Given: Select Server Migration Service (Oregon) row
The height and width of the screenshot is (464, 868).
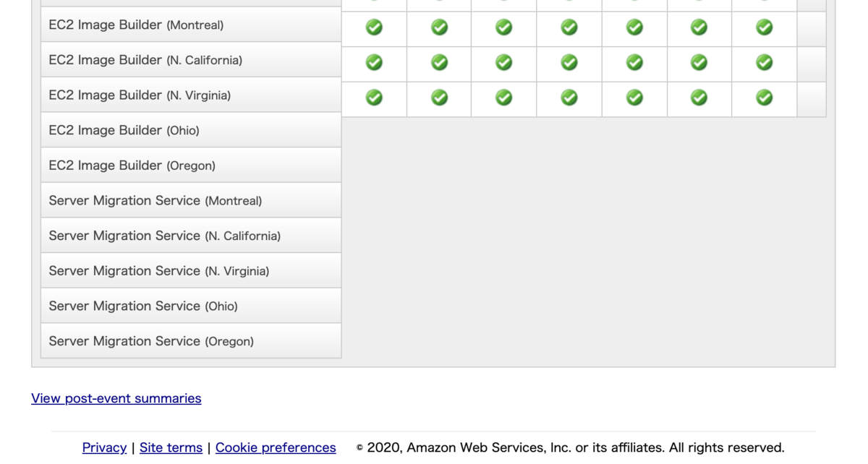Looking at the screenshot, I should pyautogui.click(x=191, y=341).
